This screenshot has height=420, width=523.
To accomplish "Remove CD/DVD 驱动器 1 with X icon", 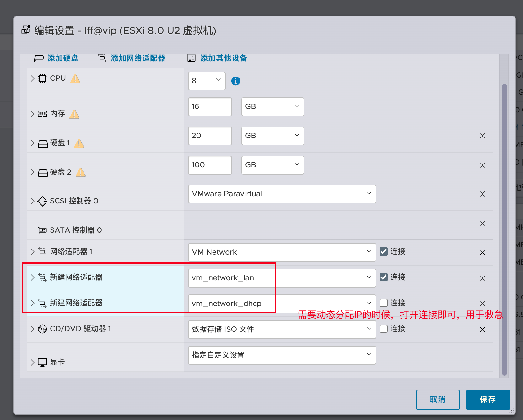I will coord(482,330).
